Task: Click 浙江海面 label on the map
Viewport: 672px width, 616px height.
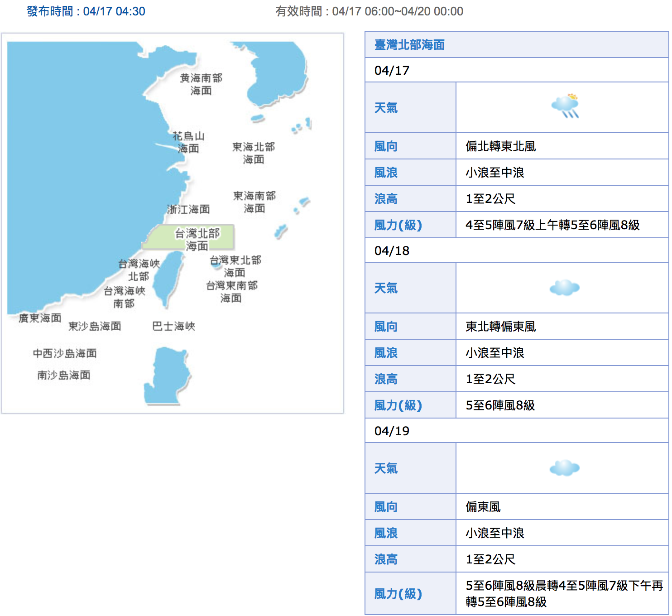Action: pos(188,209)
